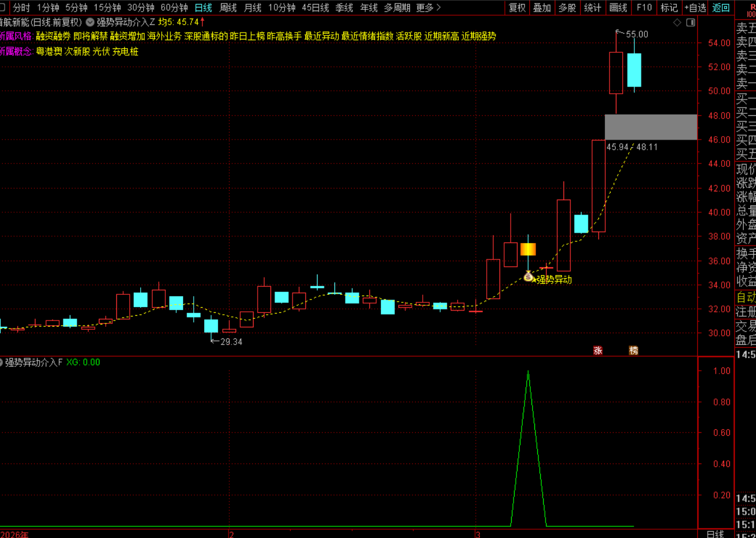Expand the 更多 periods menu
Image resolution: width=756 pixels, height=538 pixels.
(428, 8)
